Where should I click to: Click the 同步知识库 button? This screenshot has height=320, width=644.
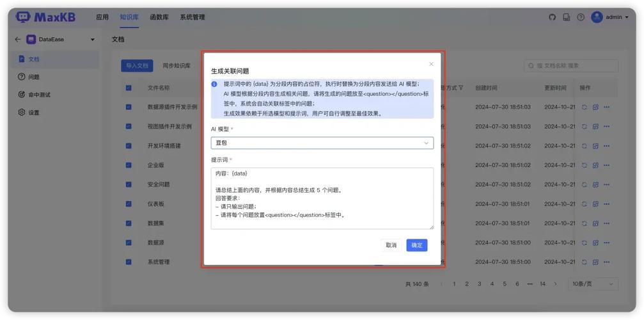177,66
